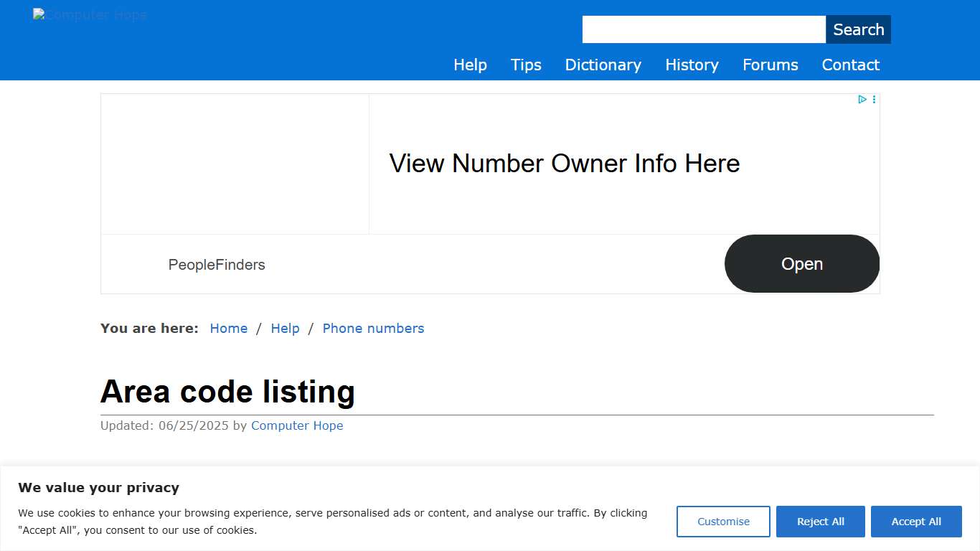Open the History menu item
This screenshot has height=551, width=980.
coord(691,65)
